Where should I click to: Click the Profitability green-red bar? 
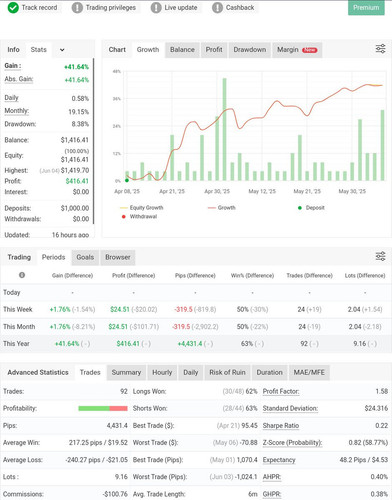[x=103, y=408]
